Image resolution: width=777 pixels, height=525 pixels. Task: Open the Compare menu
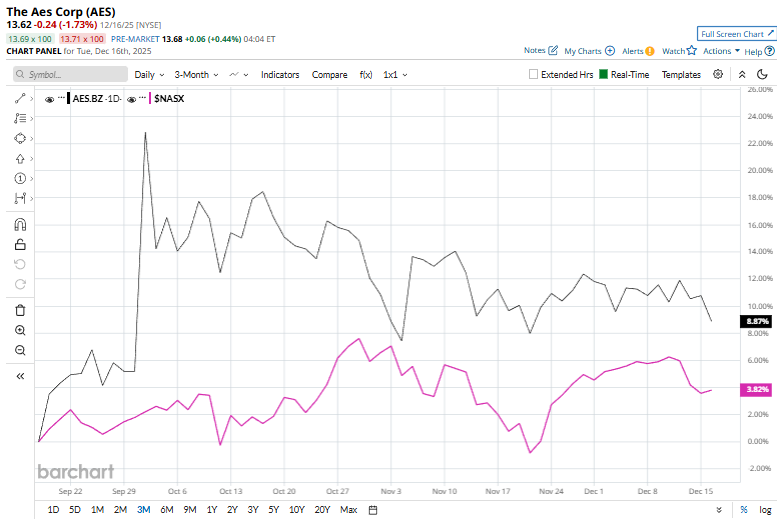330,74
